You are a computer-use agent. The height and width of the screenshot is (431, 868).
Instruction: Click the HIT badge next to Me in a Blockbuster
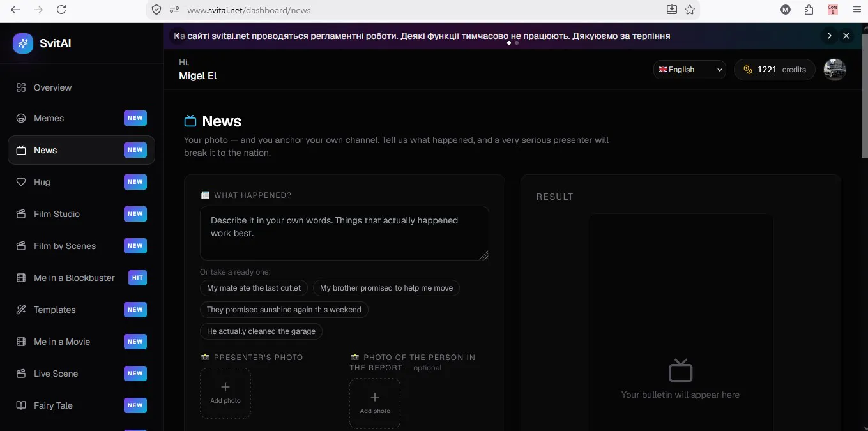coord(137,278)
